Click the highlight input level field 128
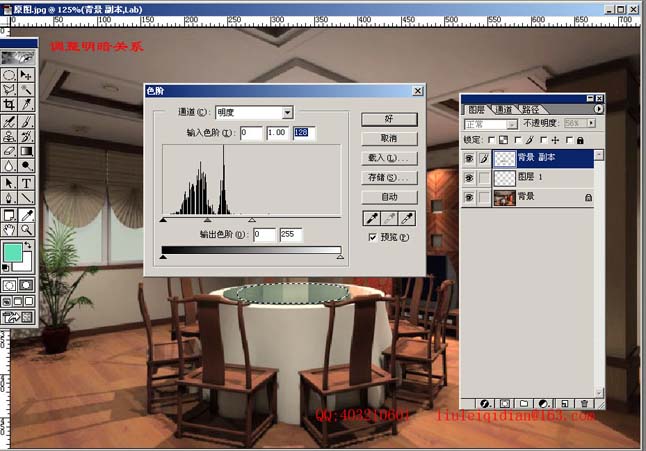Image resolution: width=646 pixels, height=451 pixels. 304,133
